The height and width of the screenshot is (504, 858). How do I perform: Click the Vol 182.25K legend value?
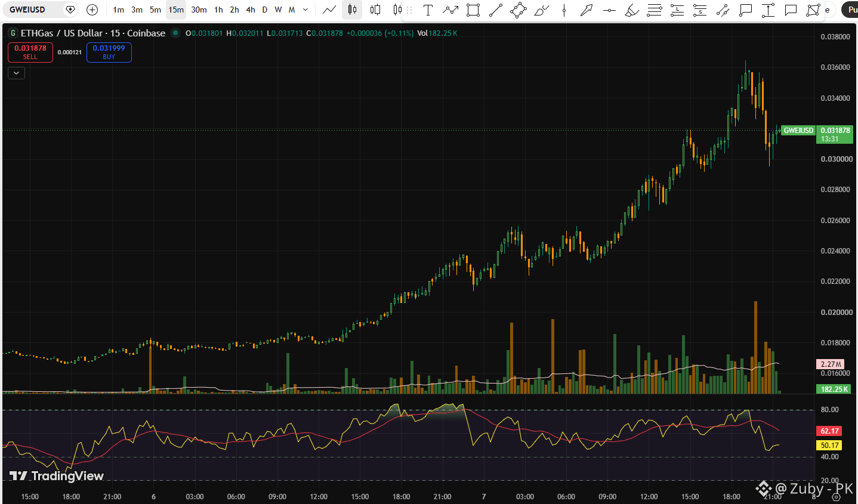tap(437, 33)
